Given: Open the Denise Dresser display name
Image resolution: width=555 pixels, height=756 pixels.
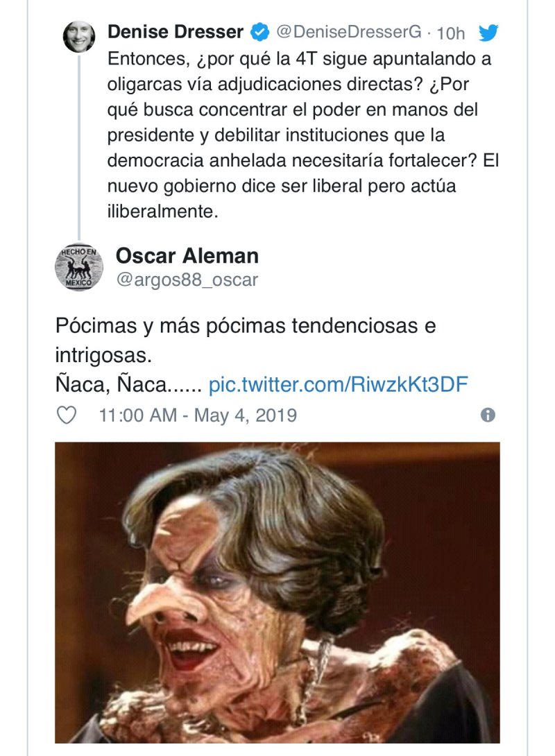Looking at the screenshot, I should coord(176,32).
